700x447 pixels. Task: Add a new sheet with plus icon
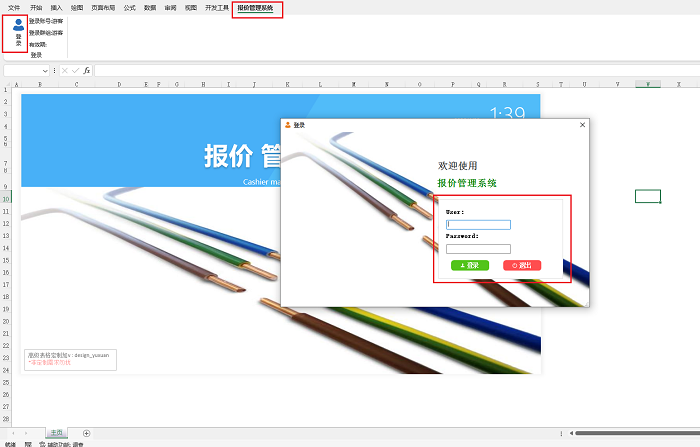tap(87, 433)
